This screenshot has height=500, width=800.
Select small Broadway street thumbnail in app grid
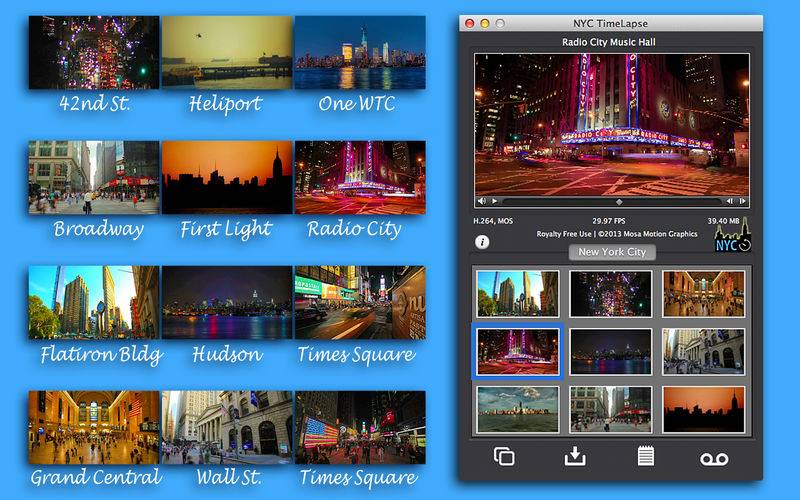(x=610, y=410)
